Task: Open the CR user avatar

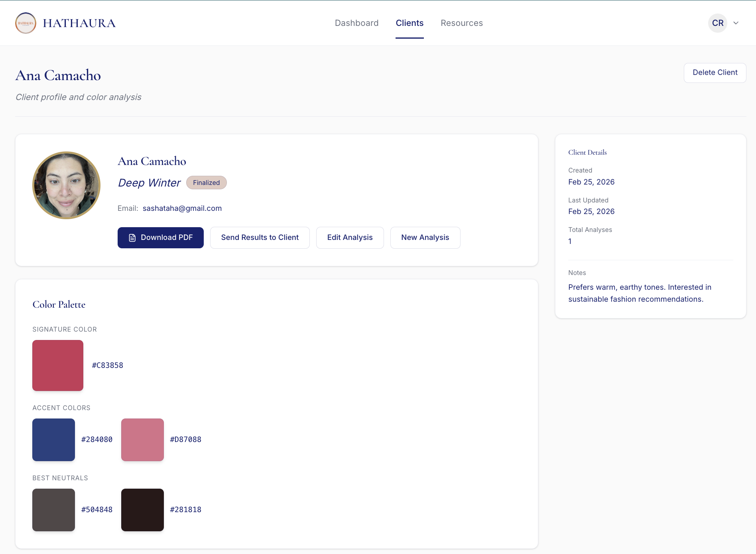Action: [x=717, y=23]
